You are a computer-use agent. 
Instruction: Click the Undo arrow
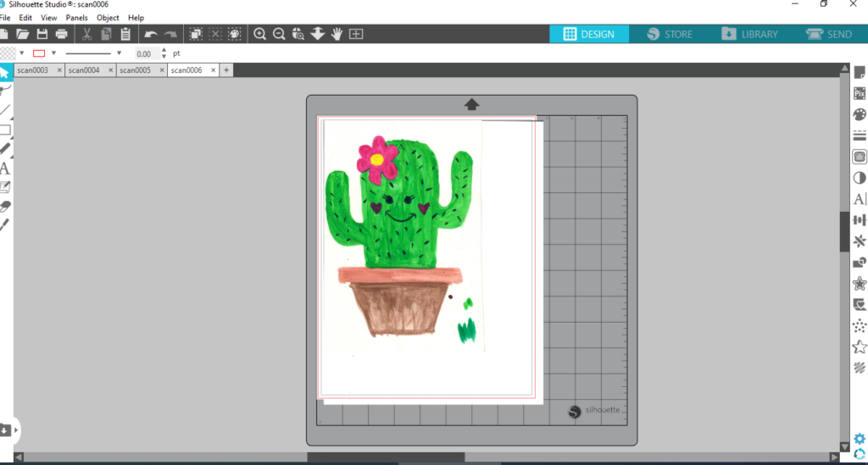pos(151,34)
